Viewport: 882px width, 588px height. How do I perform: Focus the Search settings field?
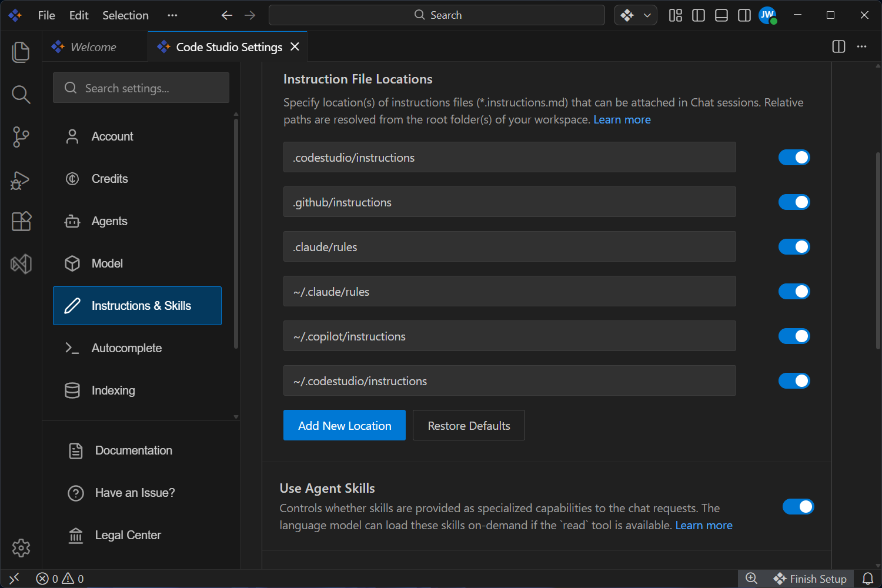tap(141, 88)
